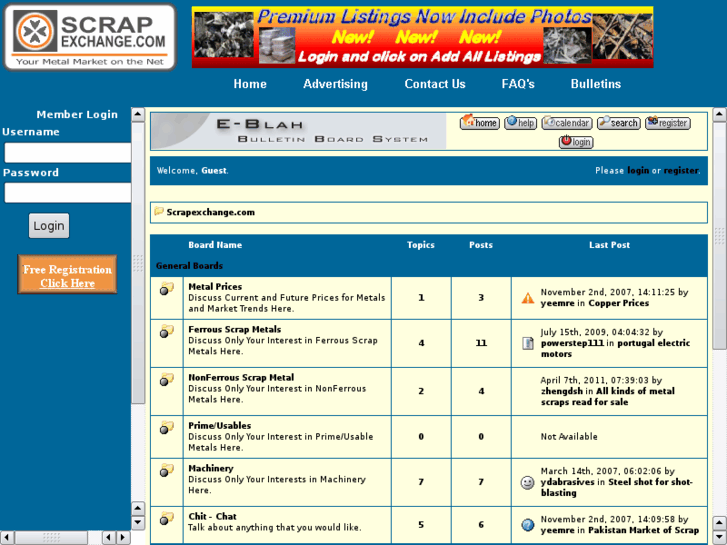727x545 pixels.
Task: Click the Last Post column header
Action: 609,245
